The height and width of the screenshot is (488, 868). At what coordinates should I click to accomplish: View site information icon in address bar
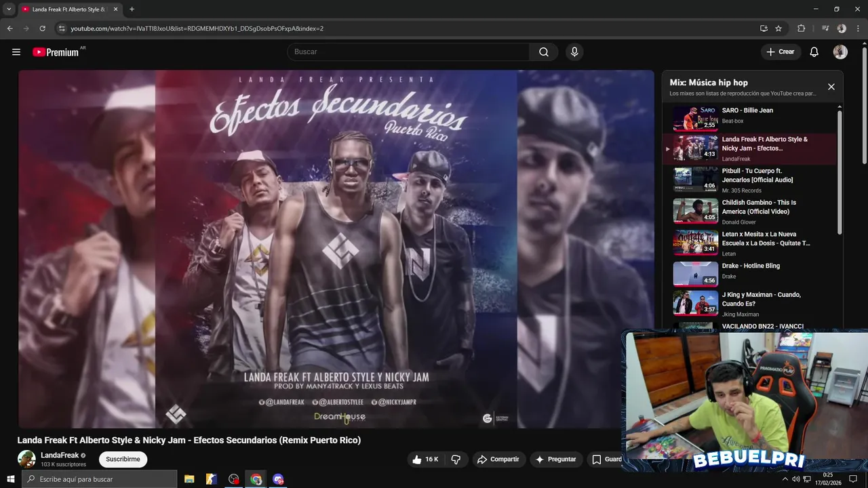[62, 28]
